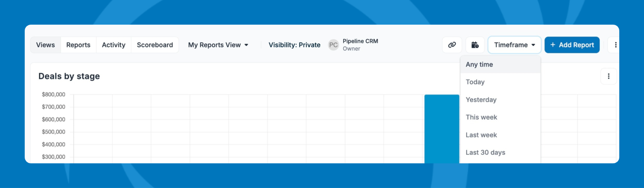Pick This week from the dropdown
644x188 pixels.
[481, 117]
